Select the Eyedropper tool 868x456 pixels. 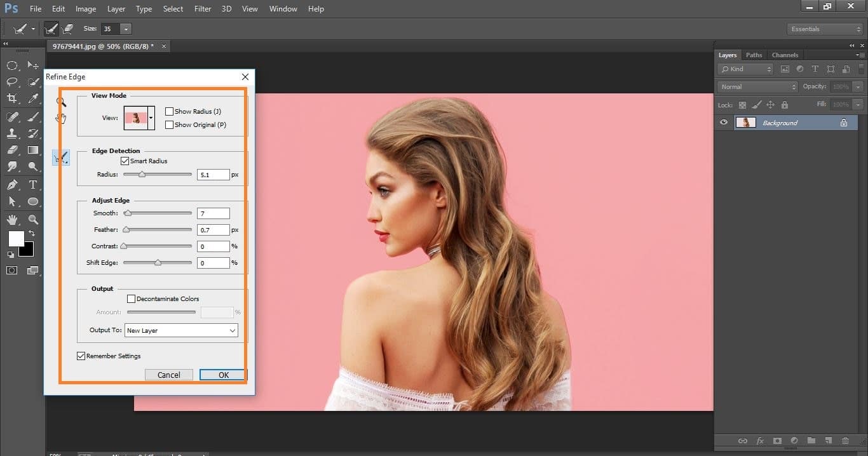[x=33, y=98]
